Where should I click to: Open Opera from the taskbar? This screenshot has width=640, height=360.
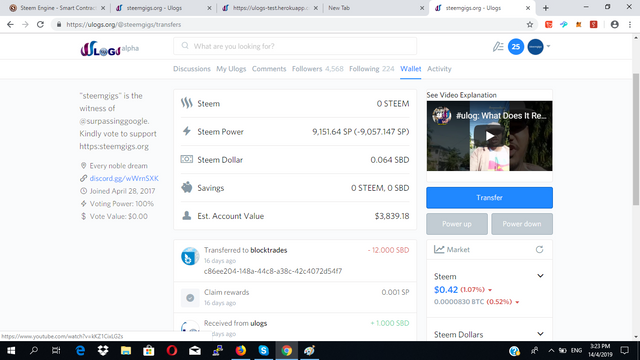pos(172,351)
